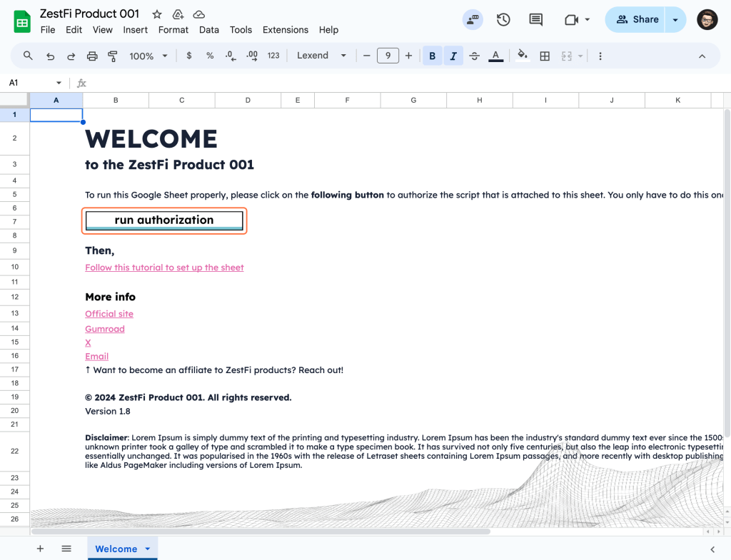Click the Undo icon

point(50,55)
